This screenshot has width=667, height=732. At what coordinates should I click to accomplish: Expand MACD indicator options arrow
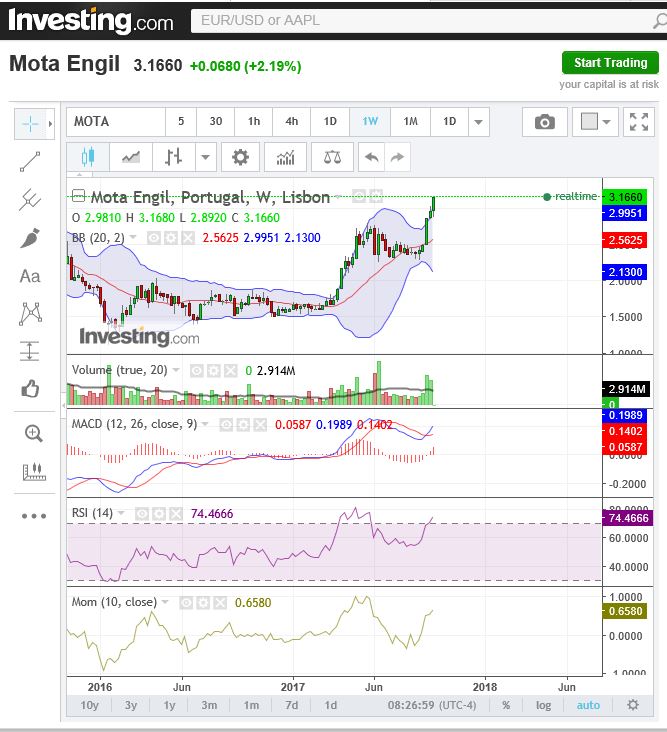(205, 424)
